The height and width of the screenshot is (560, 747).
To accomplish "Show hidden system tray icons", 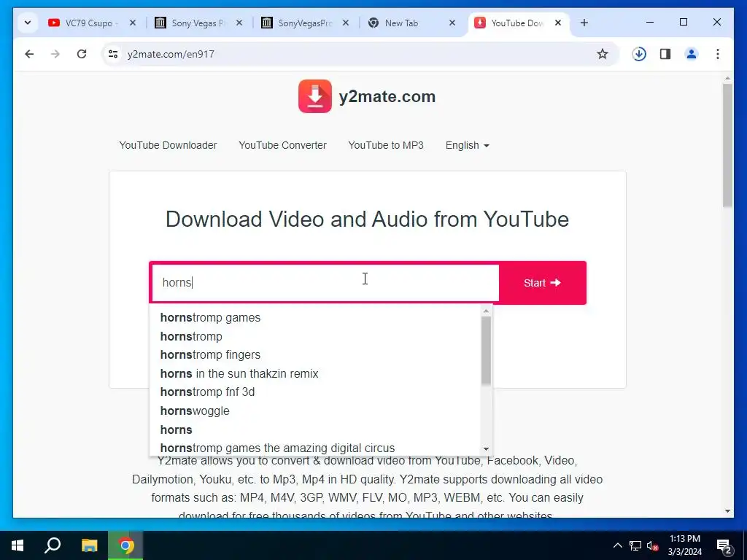I will coord(617,545).
